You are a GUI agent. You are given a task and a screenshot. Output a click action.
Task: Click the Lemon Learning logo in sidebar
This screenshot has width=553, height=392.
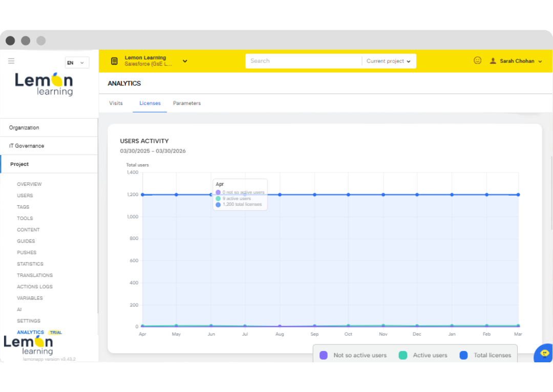coord(44,84)
